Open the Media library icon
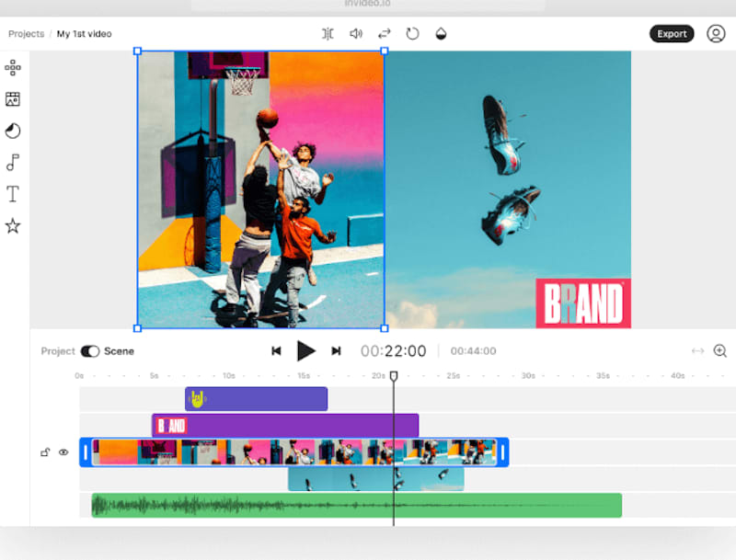The width and height of the screenshot is (736, 560). click(13, 98)
